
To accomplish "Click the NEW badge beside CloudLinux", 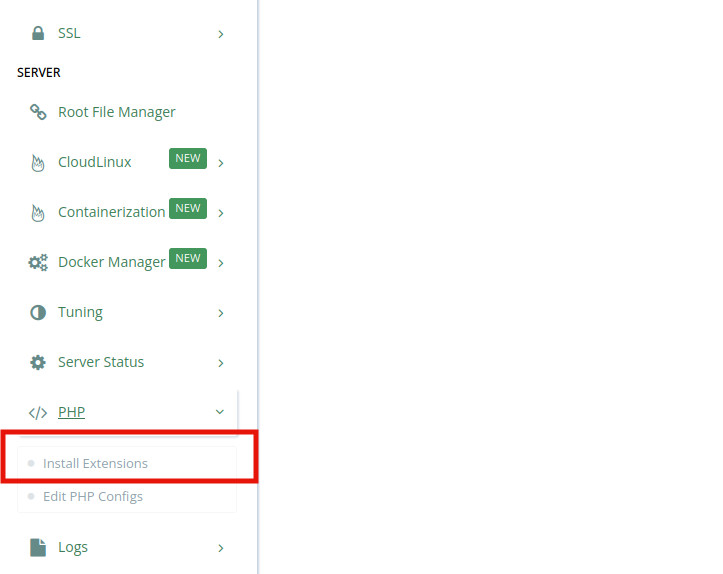I will point(188,158).
